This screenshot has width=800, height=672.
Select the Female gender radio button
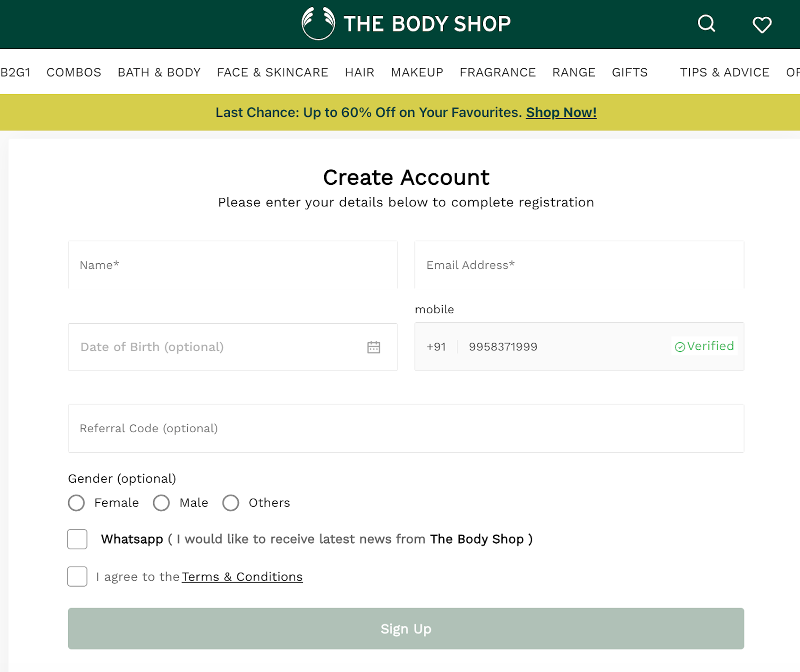point(76,503)
